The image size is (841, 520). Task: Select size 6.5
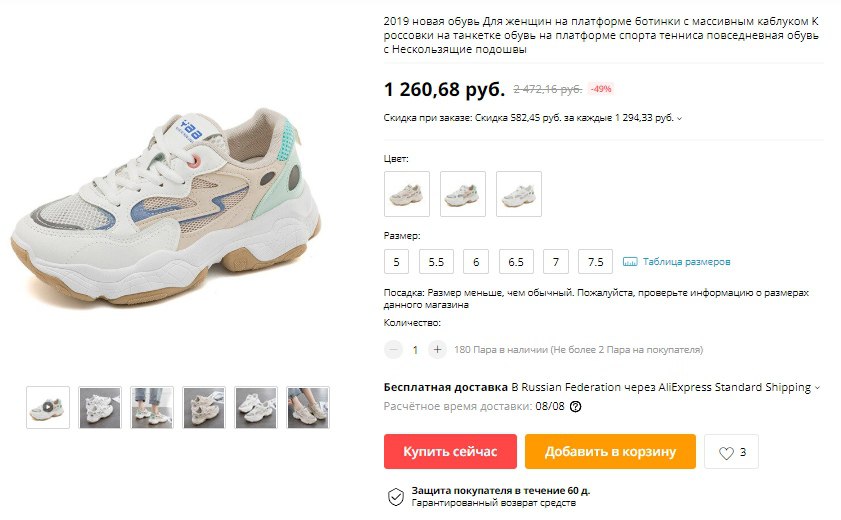click(516, 262)
